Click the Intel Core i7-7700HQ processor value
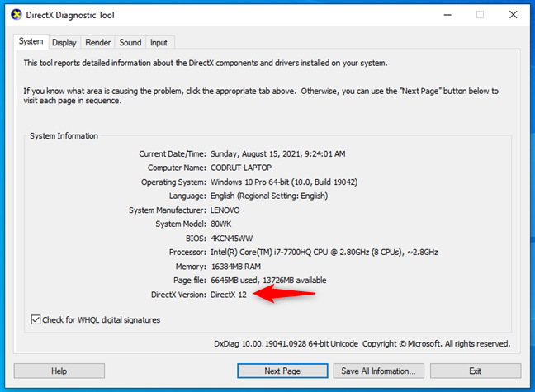This screenshot has width=535, height=392. click(x=324, y=253)
